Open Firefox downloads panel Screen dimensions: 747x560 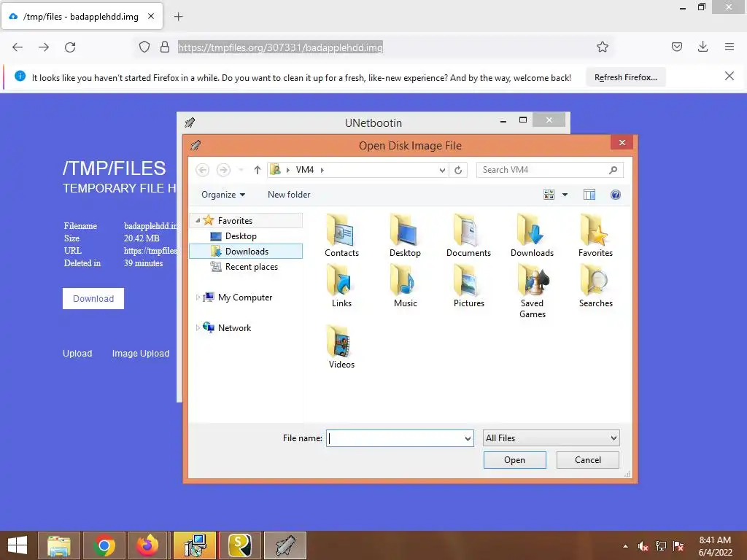click(703, 47)
